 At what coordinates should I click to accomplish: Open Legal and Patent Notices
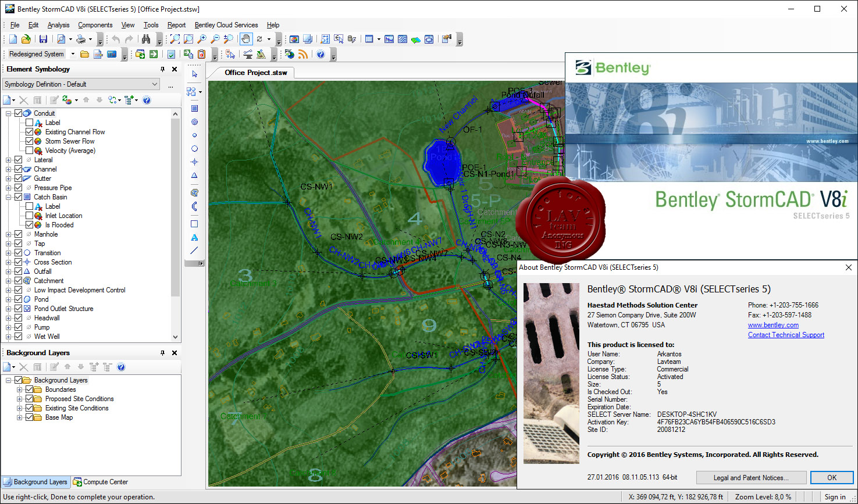751,478
